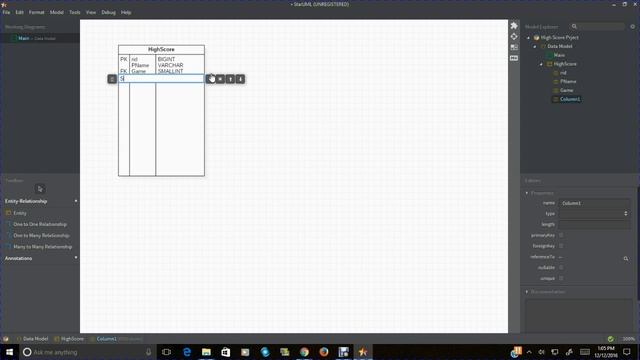Click the project icon at status bar left
The width and height of the screenshot is (640, 360).
click(6, 339)
